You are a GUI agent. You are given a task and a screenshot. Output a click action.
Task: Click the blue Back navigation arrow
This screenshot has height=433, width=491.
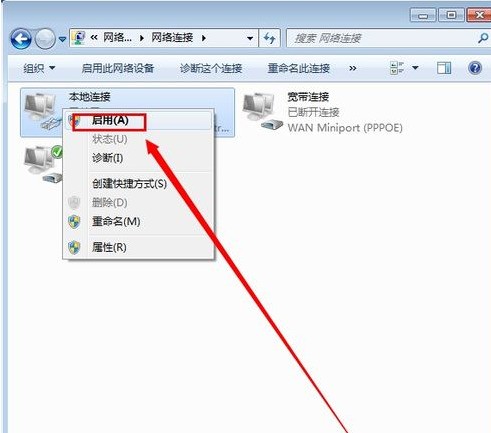21,39
